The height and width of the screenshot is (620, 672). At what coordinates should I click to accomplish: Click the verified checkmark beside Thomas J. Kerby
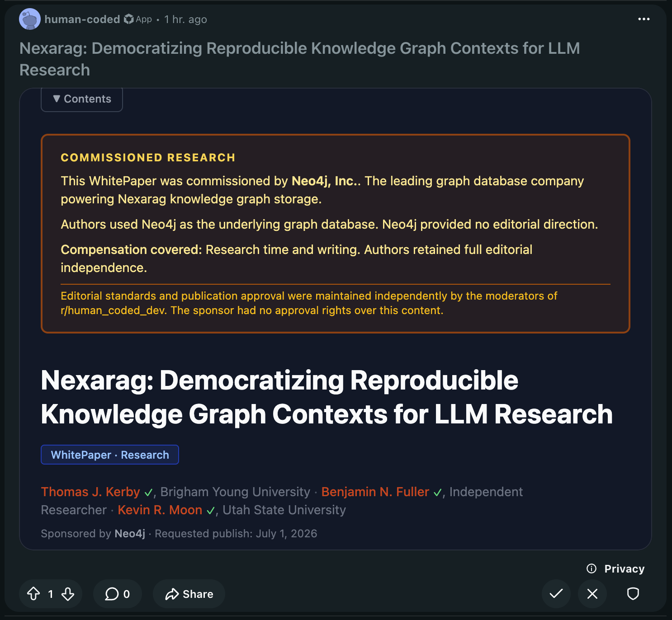point(148,493)
